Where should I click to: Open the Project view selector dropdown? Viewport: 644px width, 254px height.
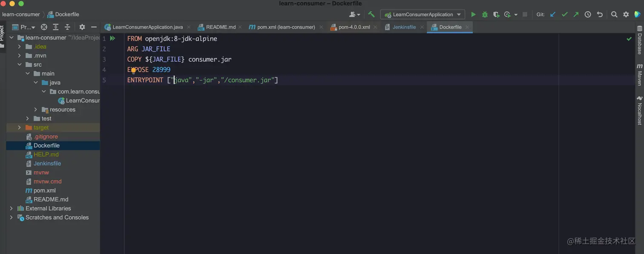pos(24,27)
